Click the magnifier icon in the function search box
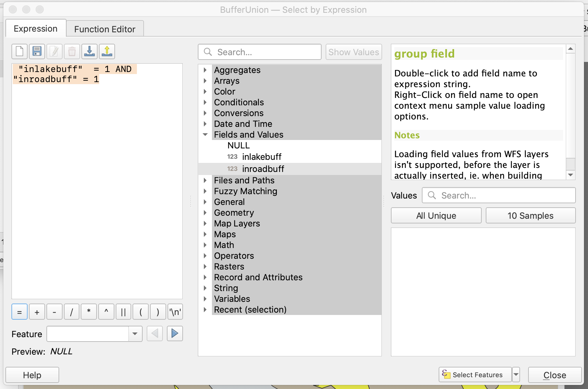 208,52
